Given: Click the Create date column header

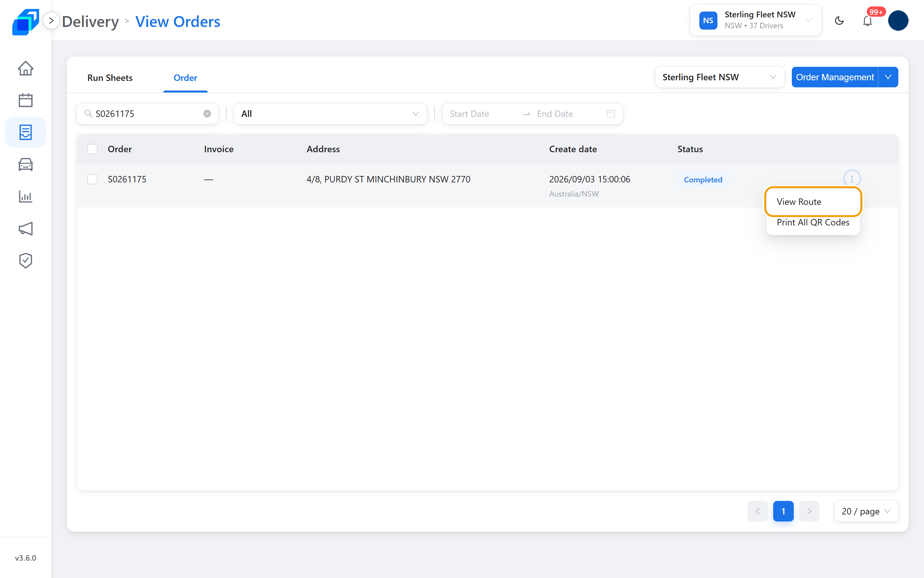Looking at the screenshot, I should click(573, 149).
